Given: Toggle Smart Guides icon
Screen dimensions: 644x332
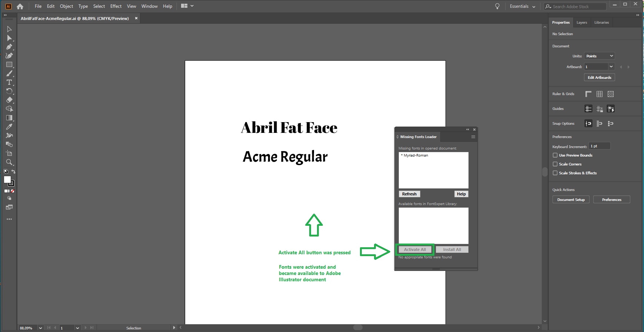Looking at the screenshot, I should (x=611, y=109).
